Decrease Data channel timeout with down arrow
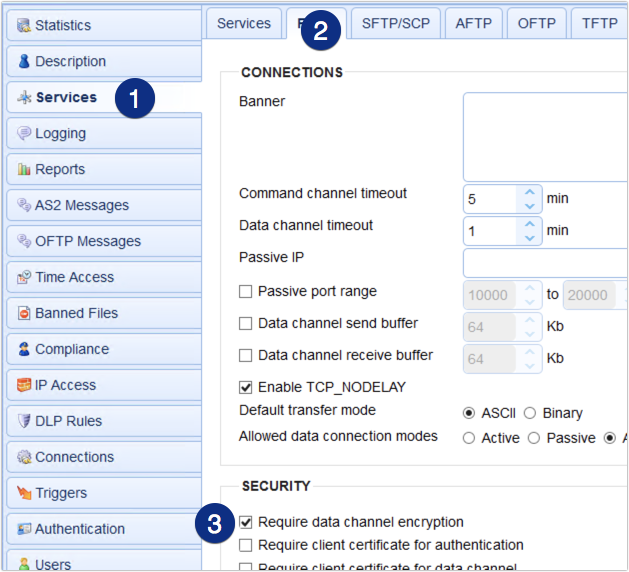The image size is (629, 572). pyautogui.click(x=529, y=238)
